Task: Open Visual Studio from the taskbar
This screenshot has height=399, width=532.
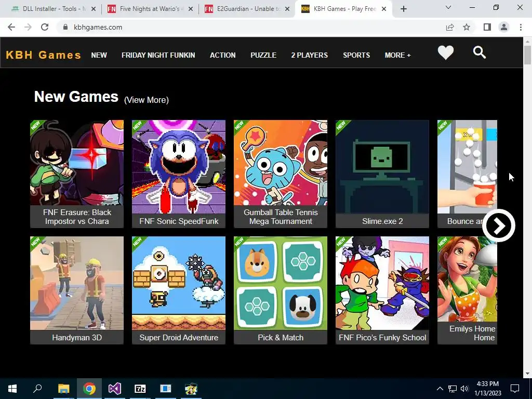Action: click(115, 389)
